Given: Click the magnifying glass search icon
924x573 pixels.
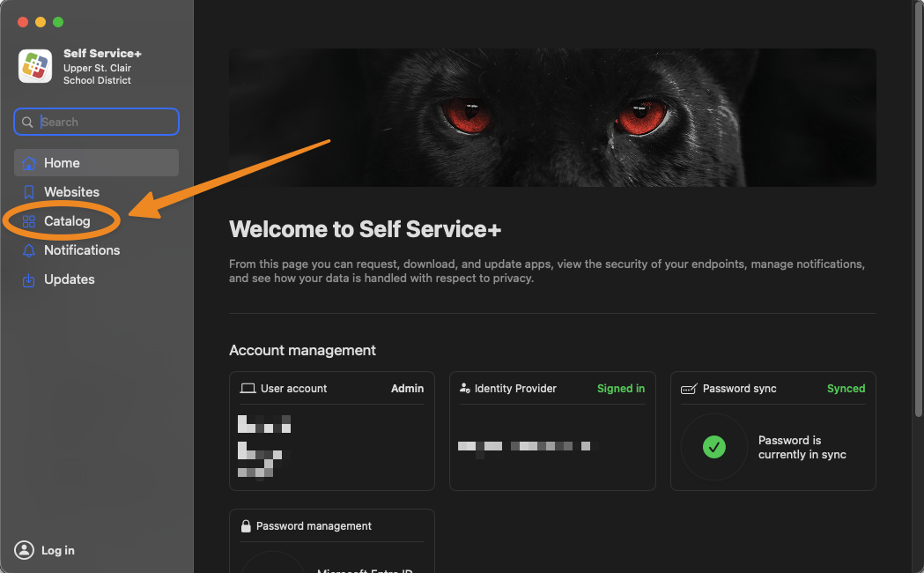Looking at the screenshot, I should [x=27, y=122].
